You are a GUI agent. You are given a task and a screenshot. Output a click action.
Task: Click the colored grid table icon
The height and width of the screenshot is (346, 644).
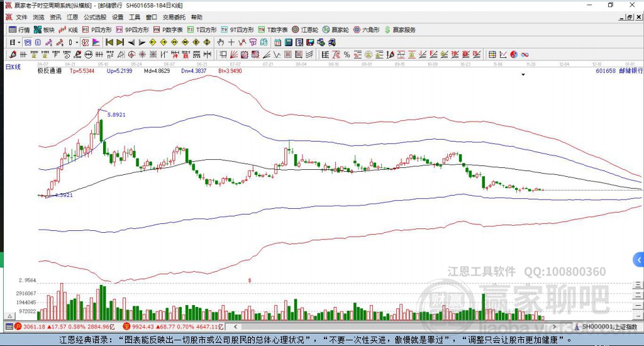pos(492,55)
